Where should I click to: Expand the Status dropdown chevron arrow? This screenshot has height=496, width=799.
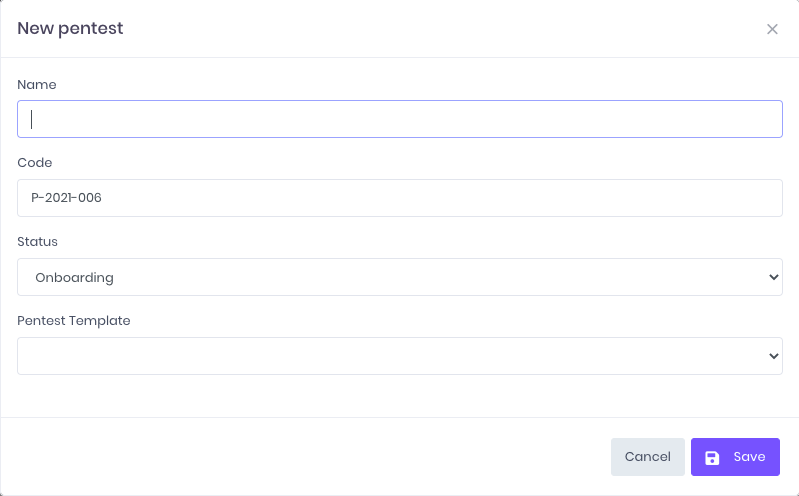click(x=774, y=277)
